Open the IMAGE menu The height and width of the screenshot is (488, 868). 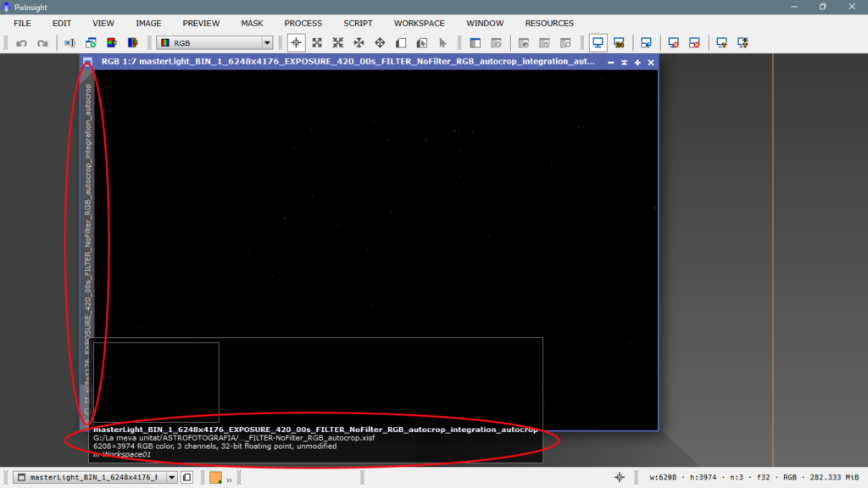pos(149,23)
